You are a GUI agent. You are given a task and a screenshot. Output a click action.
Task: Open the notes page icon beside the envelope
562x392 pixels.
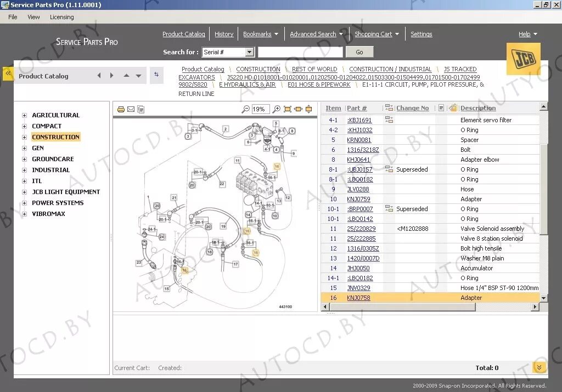[141, 109]
